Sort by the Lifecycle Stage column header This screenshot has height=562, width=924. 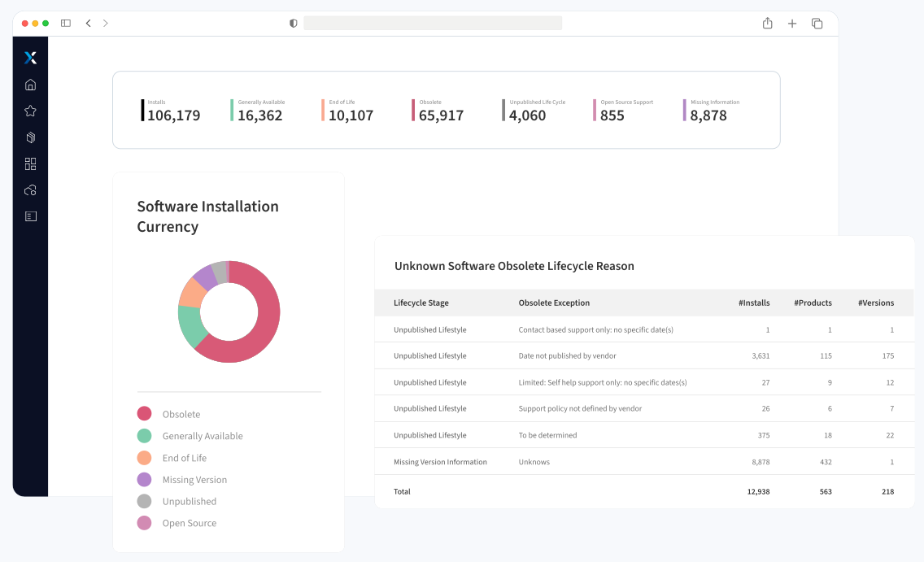421,303
